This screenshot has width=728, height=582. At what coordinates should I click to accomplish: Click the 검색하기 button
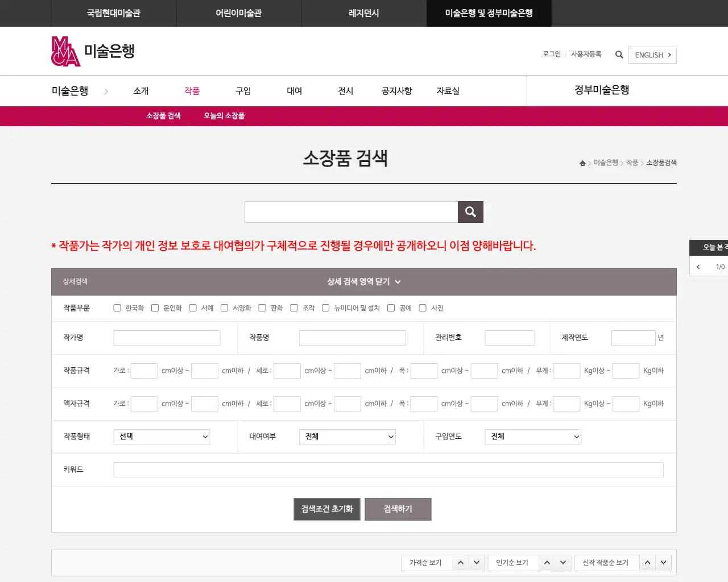coord(398,509)
